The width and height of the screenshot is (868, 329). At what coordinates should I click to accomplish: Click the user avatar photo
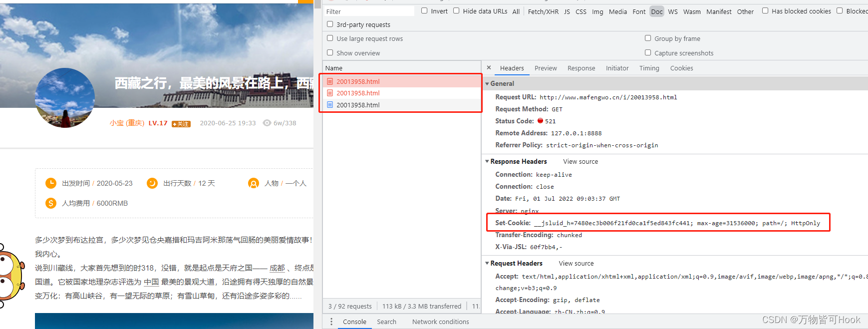65,98
